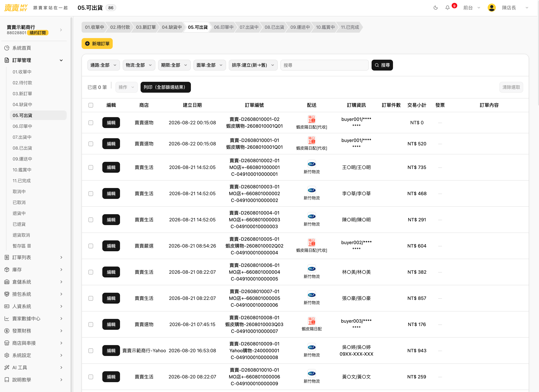Click the magnifier icon in 搜尋 button

coord(377,65)
